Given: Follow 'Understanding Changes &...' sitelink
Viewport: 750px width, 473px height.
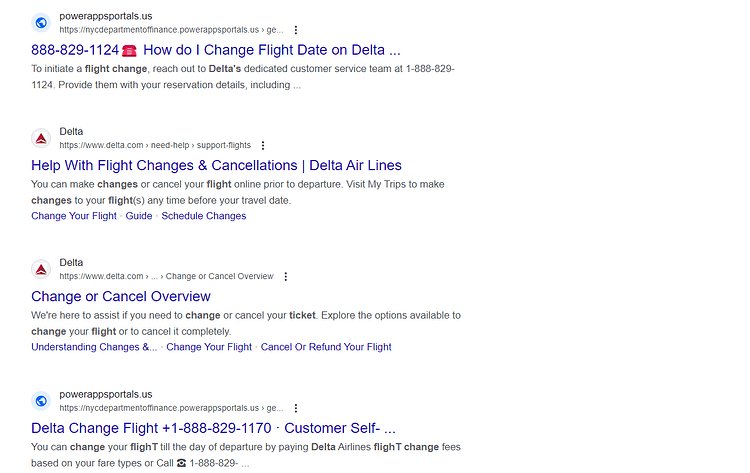Looking at the screenshot, I should 94,347.
